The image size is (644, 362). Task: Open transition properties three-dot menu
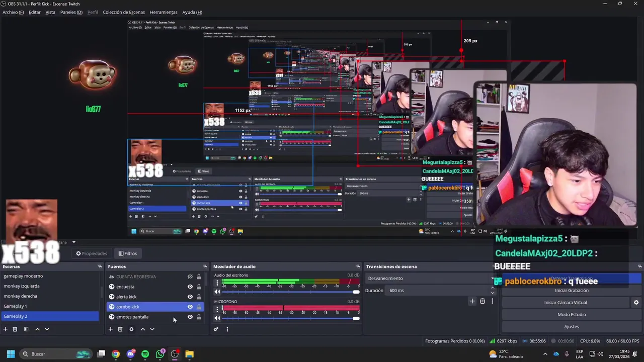[x=492, y=301]
